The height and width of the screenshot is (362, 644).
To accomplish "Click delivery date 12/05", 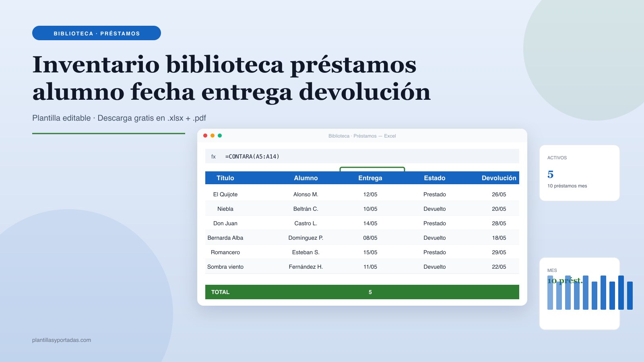I will [x=370, y=194].
